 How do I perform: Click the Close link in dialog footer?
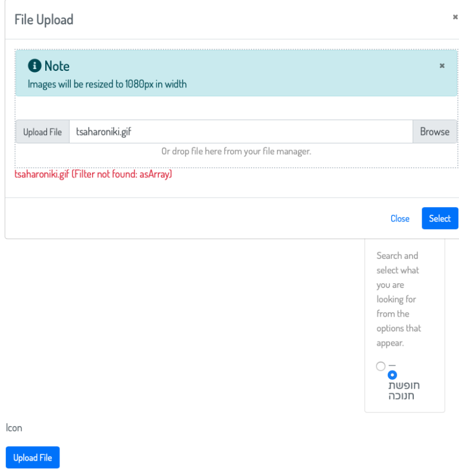(400, 218)
